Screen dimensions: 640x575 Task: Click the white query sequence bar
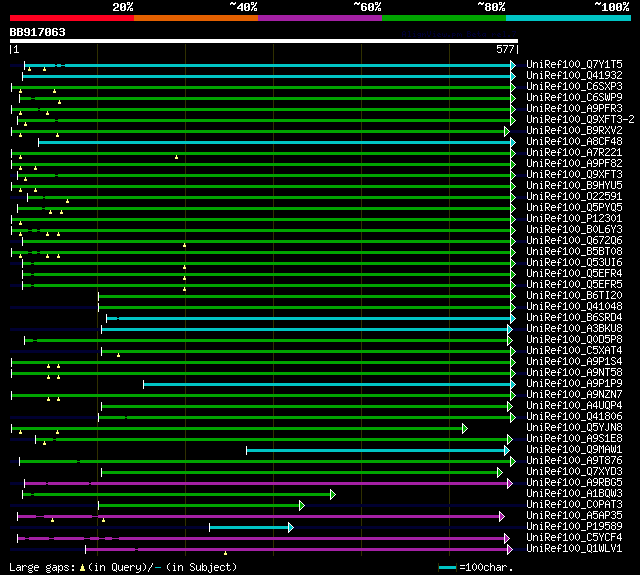[x=264, y=41]
